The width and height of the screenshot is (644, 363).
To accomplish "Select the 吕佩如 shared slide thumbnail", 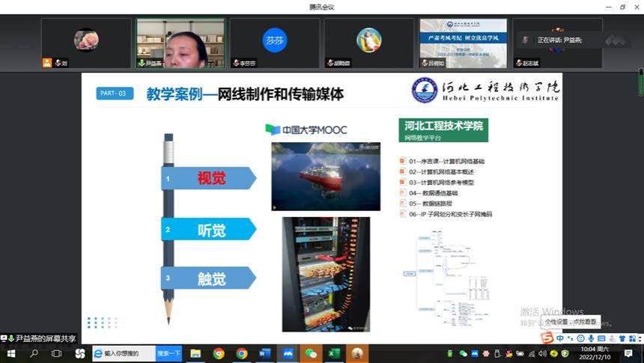I will click(464, 42).
